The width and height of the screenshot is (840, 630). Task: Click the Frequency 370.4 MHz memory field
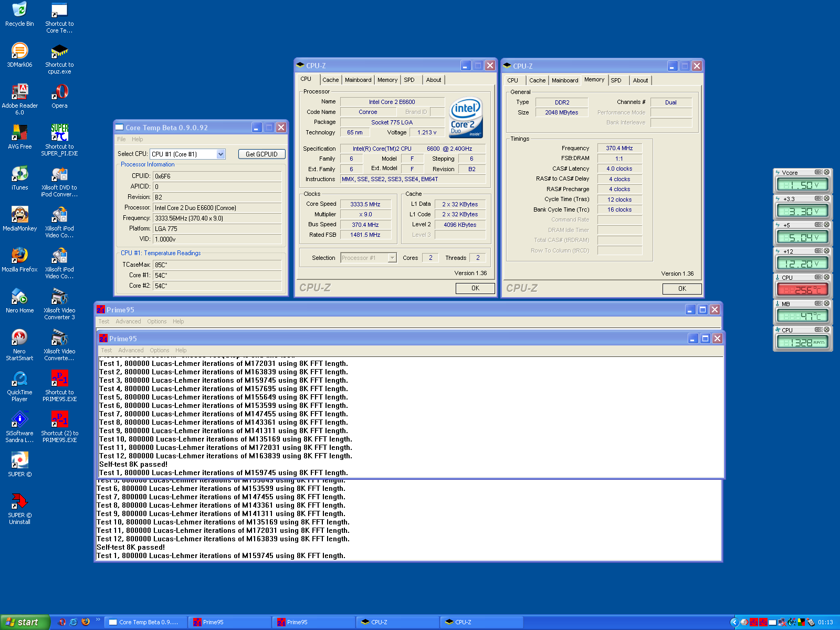tap(619, 148)
